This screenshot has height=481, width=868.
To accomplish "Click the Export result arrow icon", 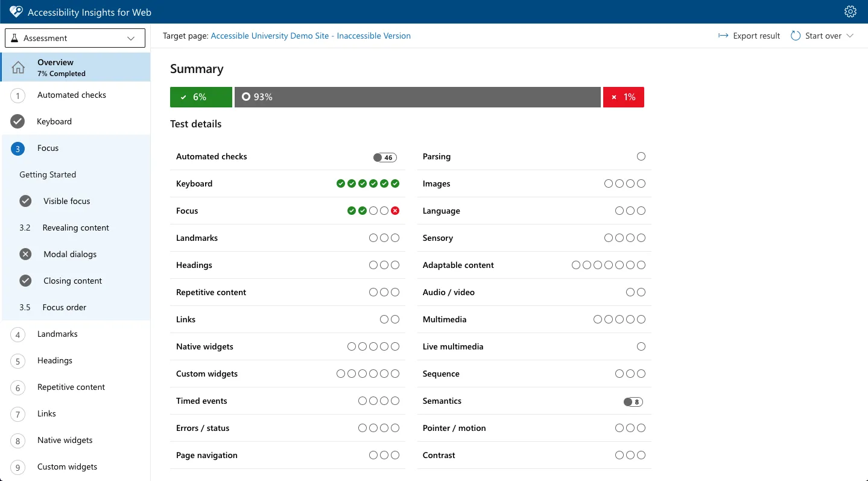I will (723, 36).
